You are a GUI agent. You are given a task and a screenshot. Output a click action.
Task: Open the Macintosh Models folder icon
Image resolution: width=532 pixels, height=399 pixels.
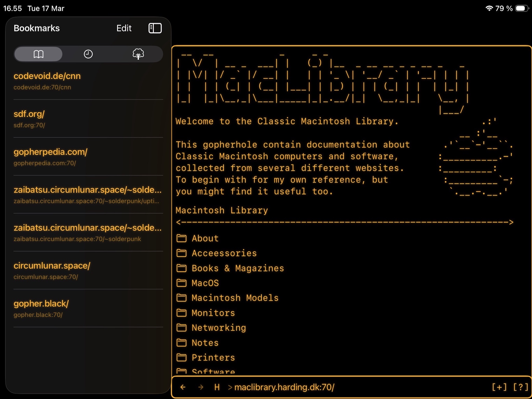tap(181, 298)
